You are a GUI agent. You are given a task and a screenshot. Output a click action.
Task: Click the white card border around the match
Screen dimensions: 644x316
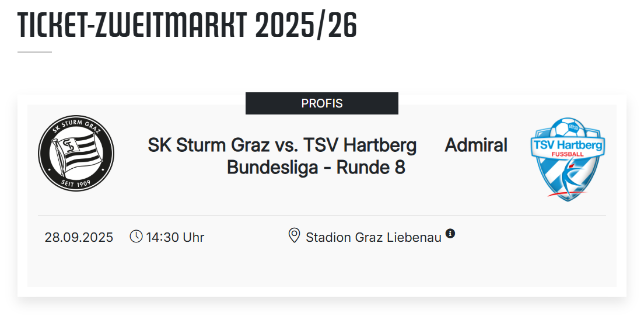click(22, 193)
